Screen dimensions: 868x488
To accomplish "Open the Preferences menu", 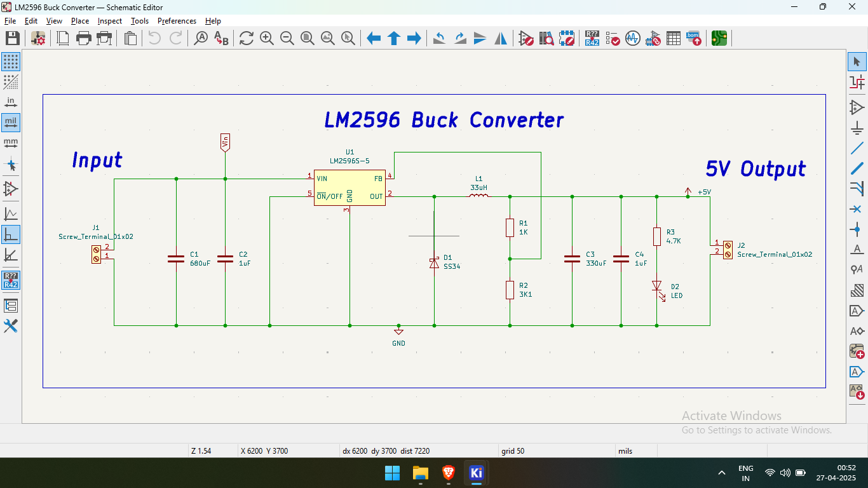I will [177, 21].
